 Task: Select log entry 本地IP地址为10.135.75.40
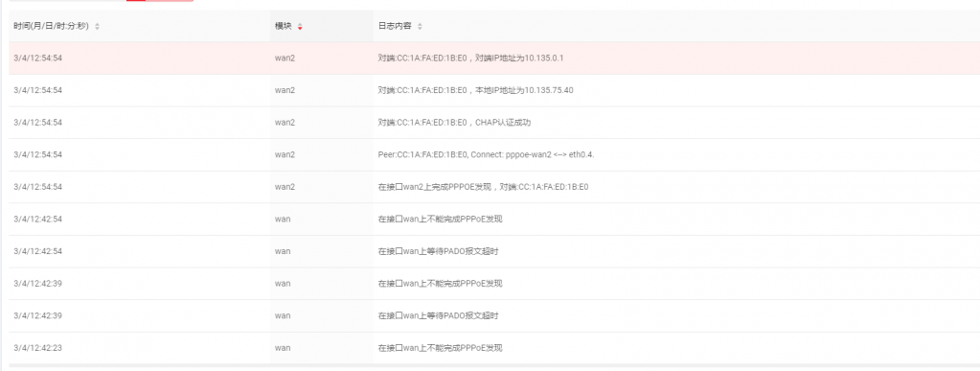pos(475,90)
